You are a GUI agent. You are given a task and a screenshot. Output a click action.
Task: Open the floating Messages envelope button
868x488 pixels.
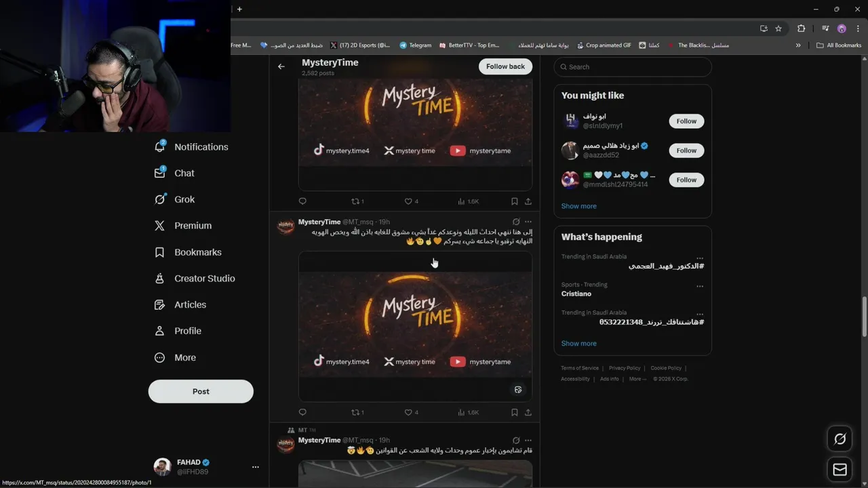tap(840, 469)
